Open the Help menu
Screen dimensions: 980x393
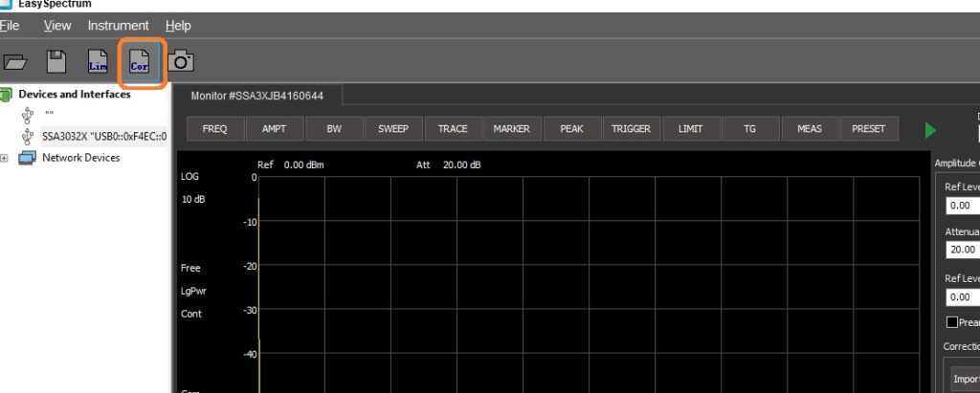[x=178, y=26]
